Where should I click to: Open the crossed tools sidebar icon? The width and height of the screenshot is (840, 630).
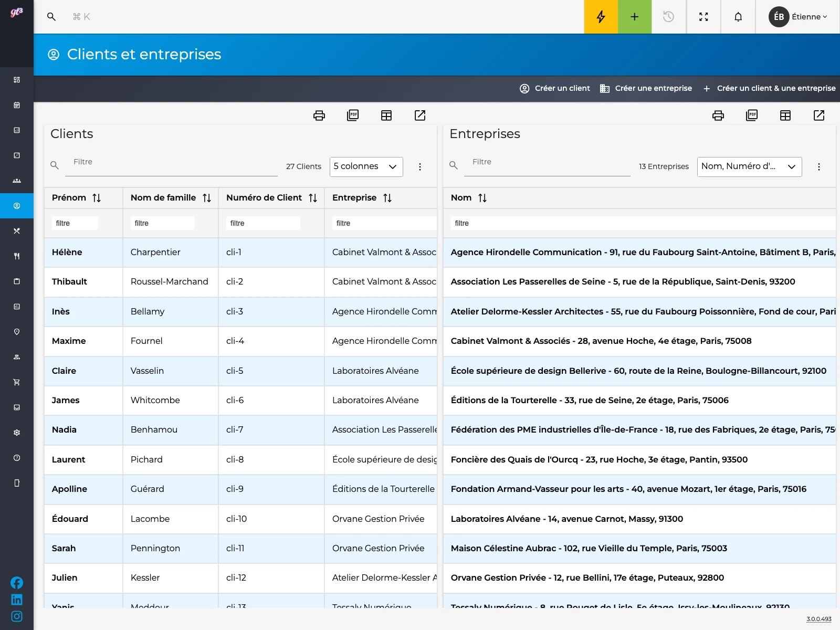pyautogui.click(x=17, y=231)
